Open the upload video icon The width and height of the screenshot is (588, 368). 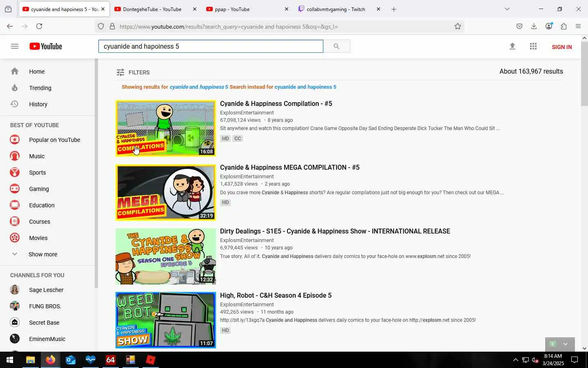coord(512,46)
